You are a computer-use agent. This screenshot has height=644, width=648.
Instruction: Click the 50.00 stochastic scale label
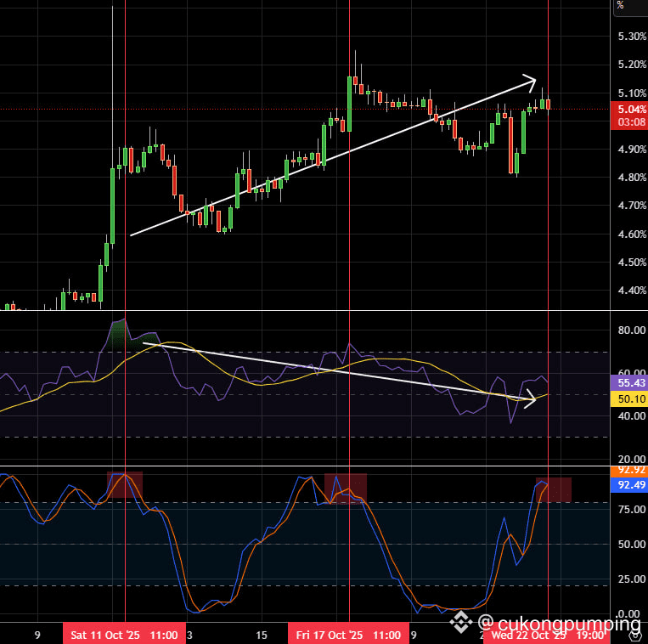632,544
